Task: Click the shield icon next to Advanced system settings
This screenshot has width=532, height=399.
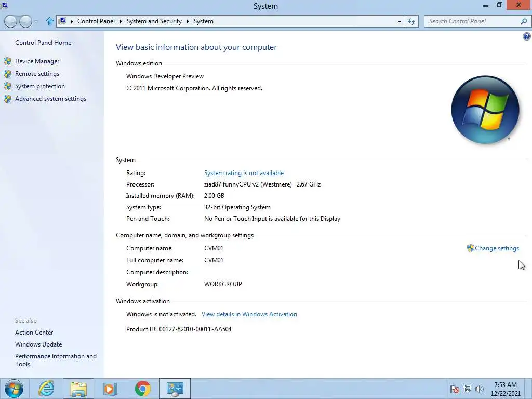Action: click(7, 99)
